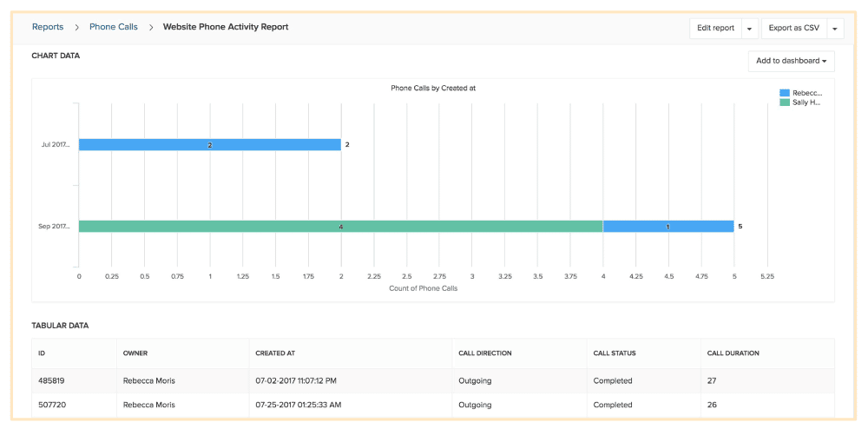This screenshot has height=429, width=868.
Task: Sort by CALL DURATION column header
Action: coord(733,353)
